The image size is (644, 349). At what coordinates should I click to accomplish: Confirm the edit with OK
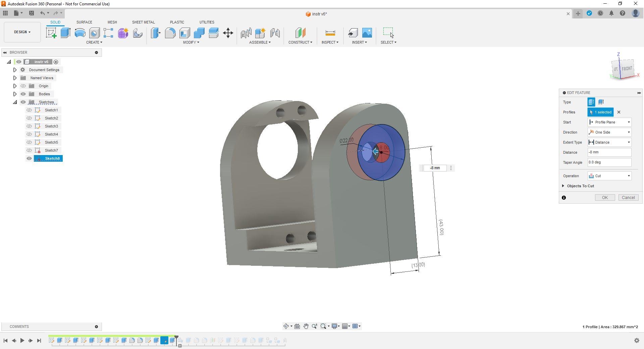[x=605, y=198]
